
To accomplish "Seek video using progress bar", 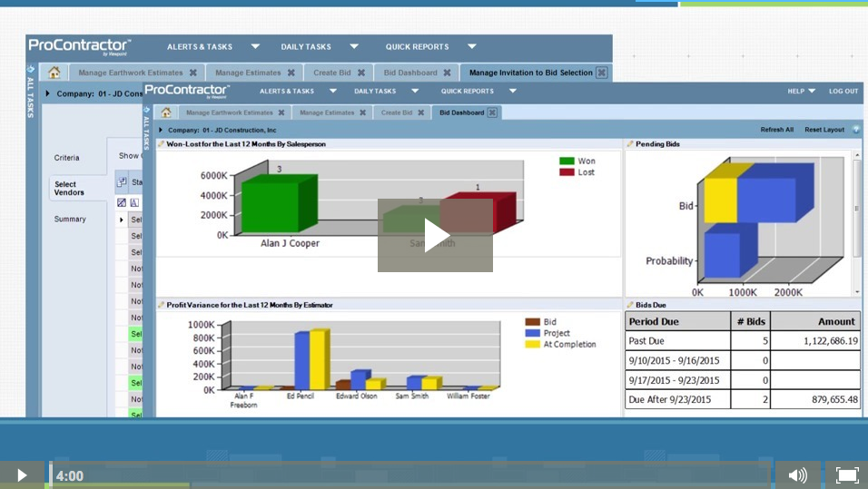I will 409,475.
